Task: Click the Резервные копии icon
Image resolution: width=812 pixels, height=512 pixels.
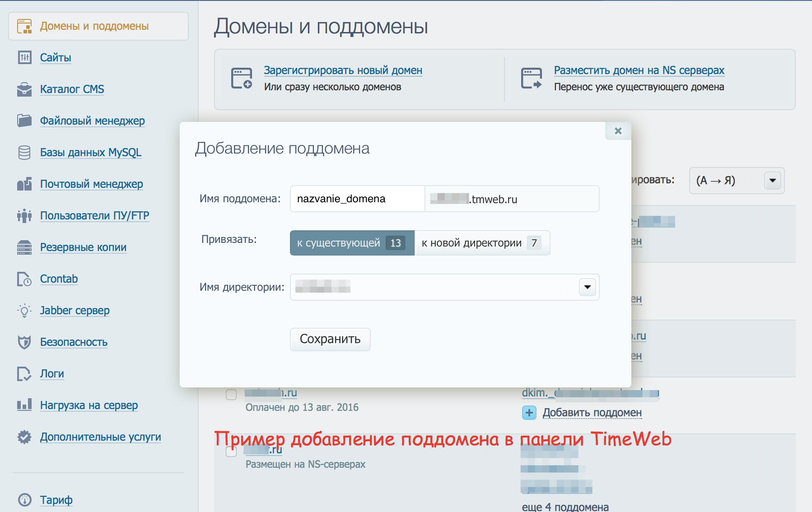Action: coord(25,247)
